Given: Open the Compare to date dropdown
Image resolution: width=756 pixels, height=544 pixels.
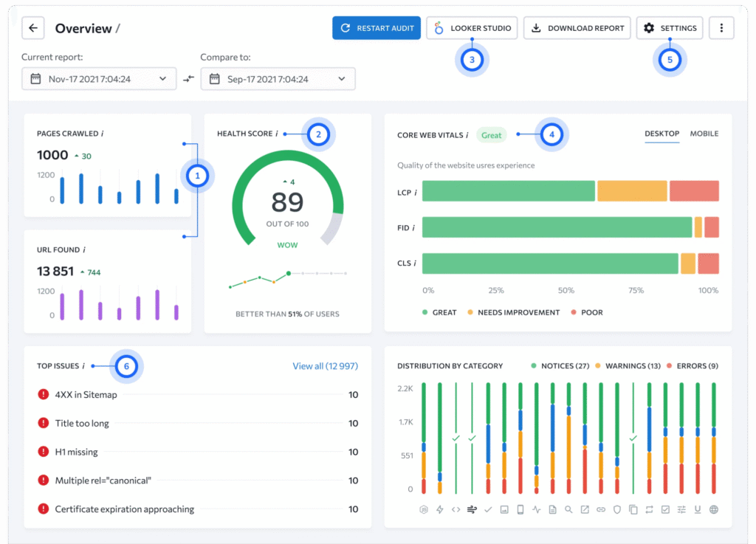Looking at the screenshot, I should click(x=278, y=78).
